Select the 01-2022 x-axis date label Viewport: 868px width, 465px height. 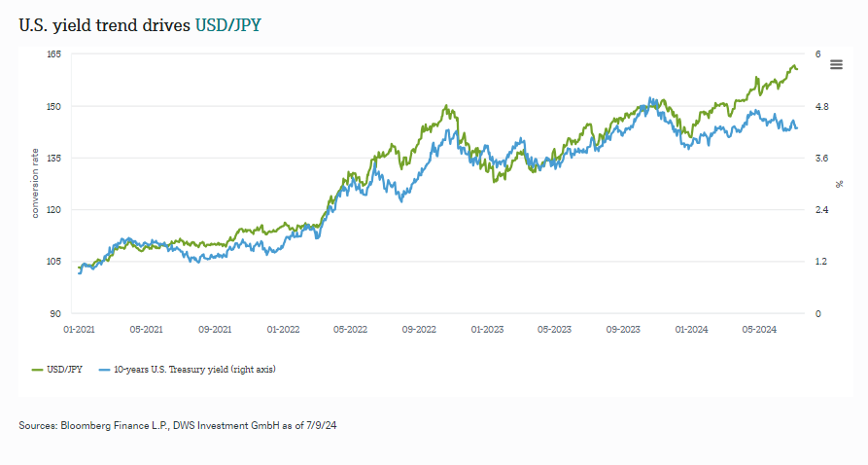tap(282, 329)
